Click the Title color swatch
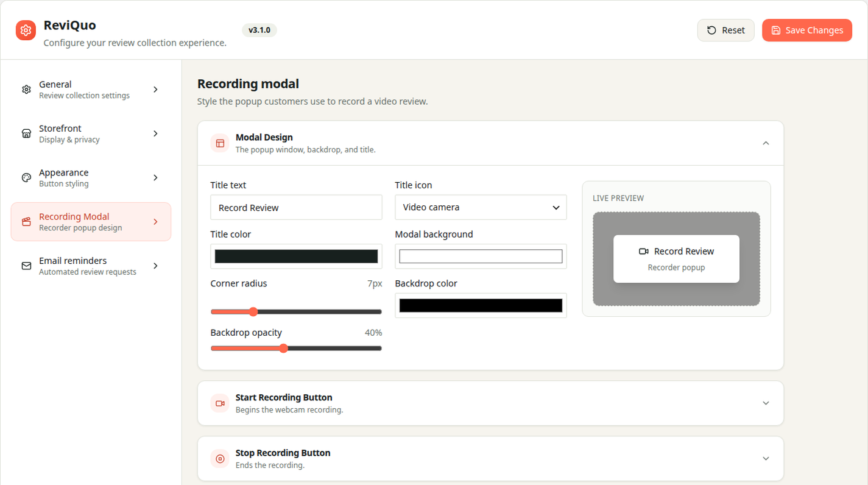Image resolution: width=868 pixels, height=485 pixels. point(296,257)
